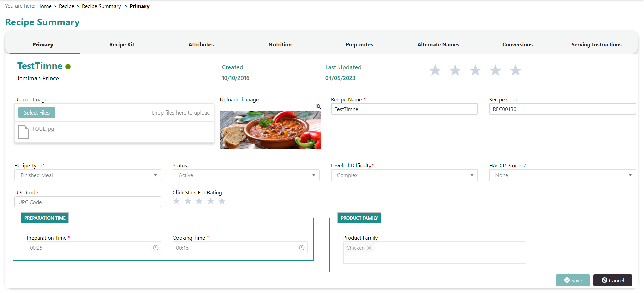Image resolution: width=644 pixels, height=293 pixels.
Task: Switch to the Recipe Kit tab
Action: 122,45
